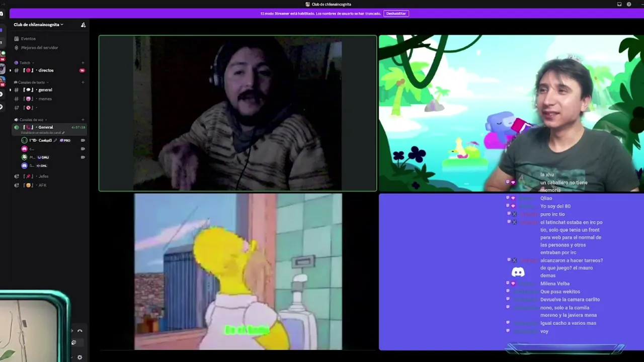Click the chat message 'Que pasa wekitos'

[560, 292]
